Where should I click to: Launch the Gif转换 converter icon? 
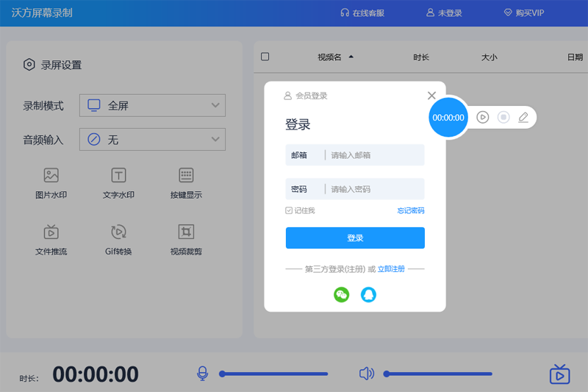(x=118, y=232)
